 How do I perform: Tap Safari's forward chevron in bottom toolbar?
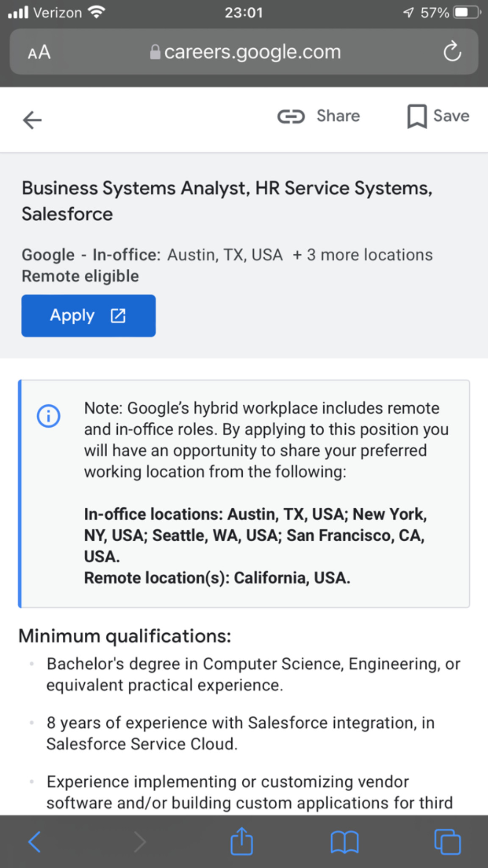coord(139,841)
